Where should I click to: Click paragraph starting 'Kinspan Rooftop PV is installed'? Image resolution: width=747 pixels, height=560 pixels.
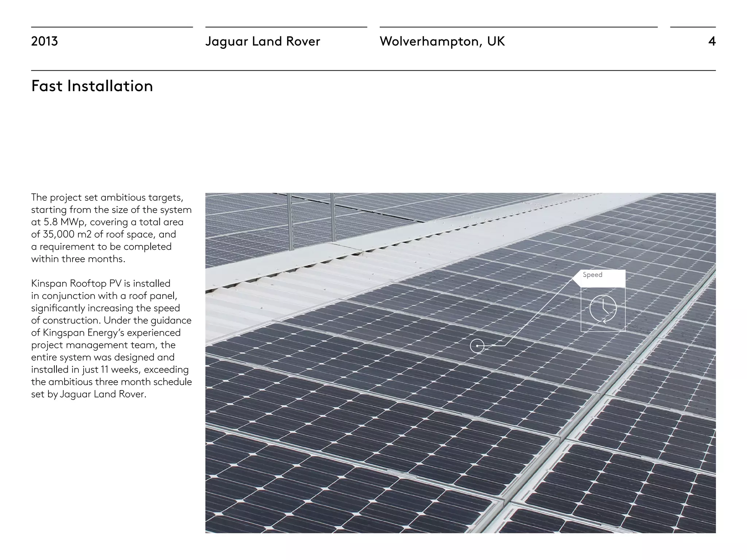click(111, 339)
